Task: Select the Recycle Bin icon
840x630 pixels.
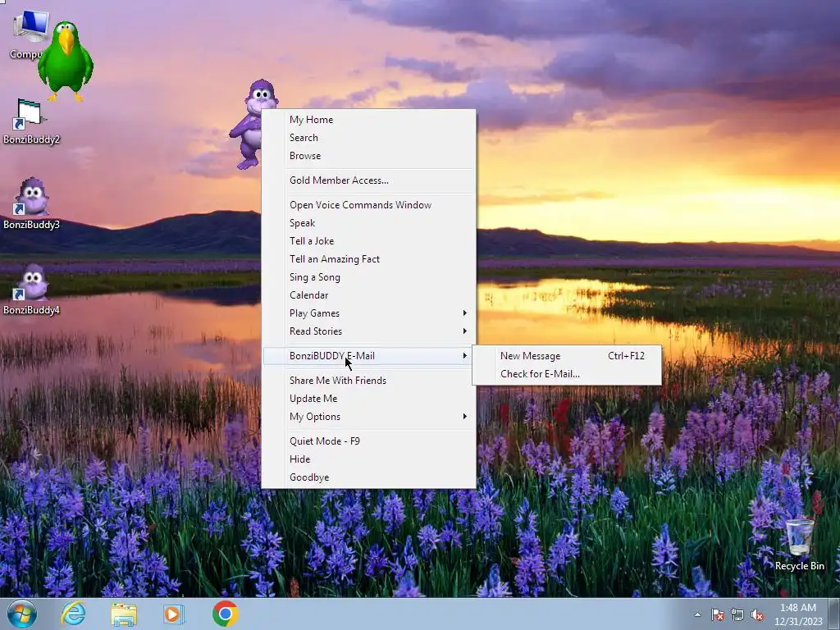Action: coord(799,545)
